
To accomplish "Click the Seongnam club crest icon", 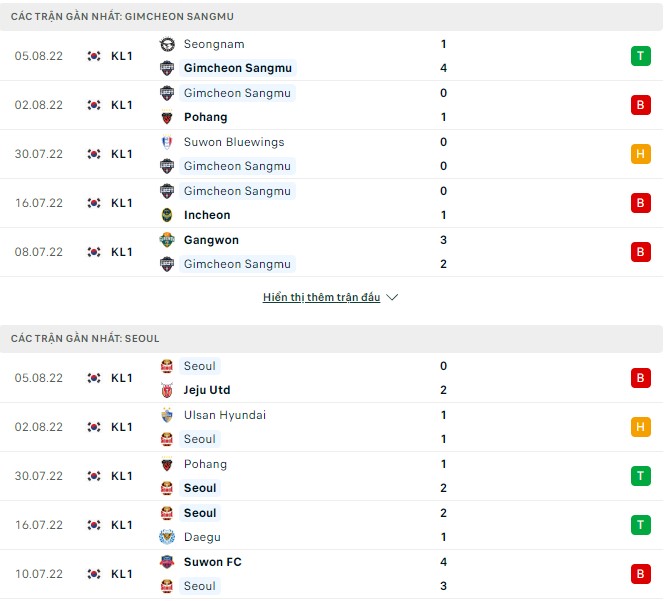I will pyautogui.click(x=167, y=44).
